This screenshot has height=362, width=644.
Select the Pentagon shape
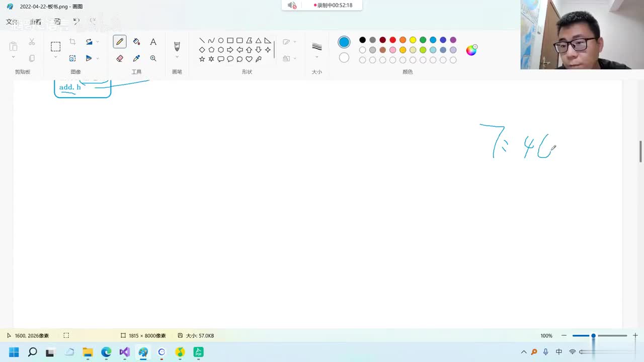coord(211,50)
